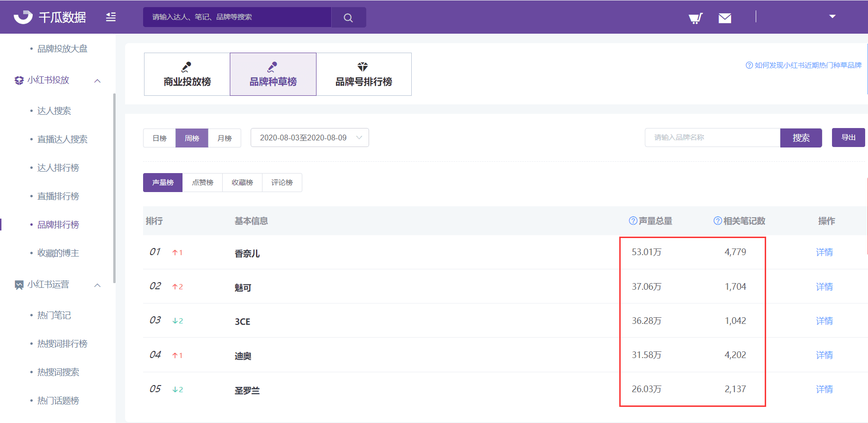The image size is (868, 423).
Task: Toggle the sidebar collapse menu icon
Action: click(111, 17)
